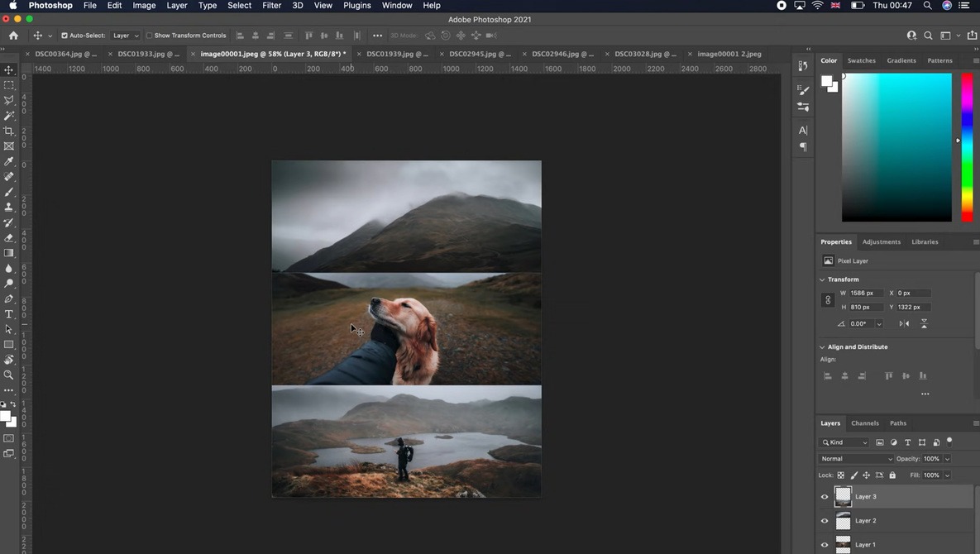980x554 pixels.
Task: Select the Clone Stamp tool
Action: 9,208
